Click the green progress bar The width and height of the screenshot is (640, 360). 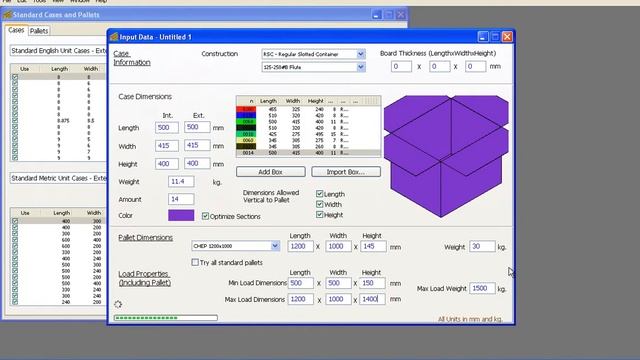(x=166, y=318)
